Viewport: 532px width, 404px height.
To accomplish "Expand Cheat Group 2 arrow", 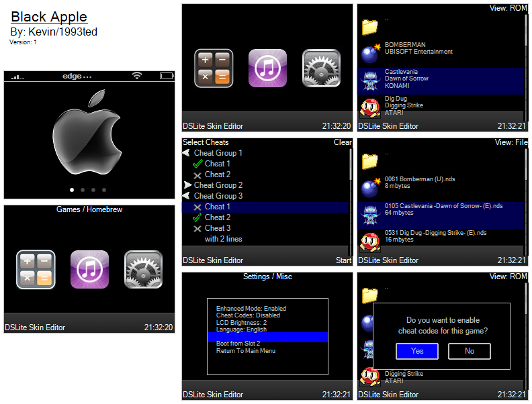I will point(187,185).
